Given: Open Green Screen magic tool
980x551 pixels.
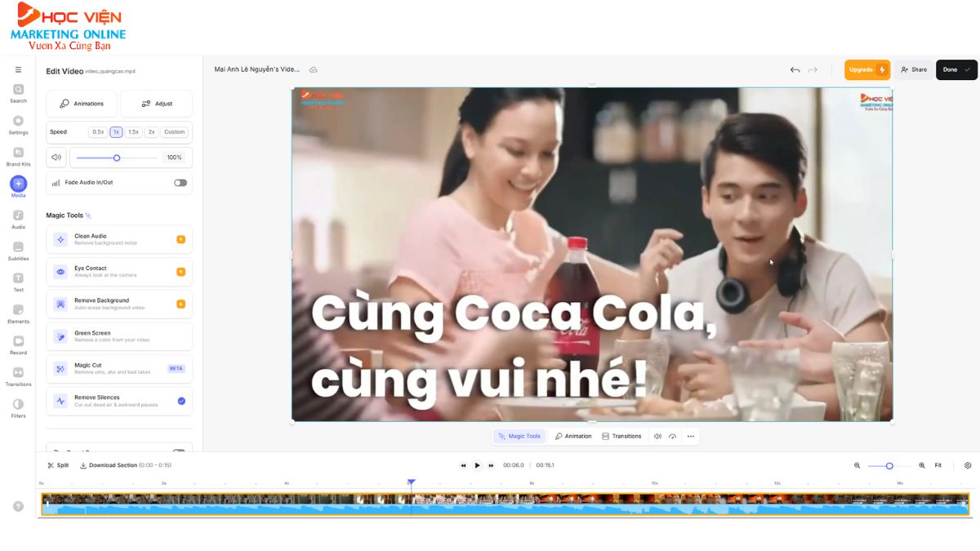Looking at the screenshot, I should tap(119, 336).
